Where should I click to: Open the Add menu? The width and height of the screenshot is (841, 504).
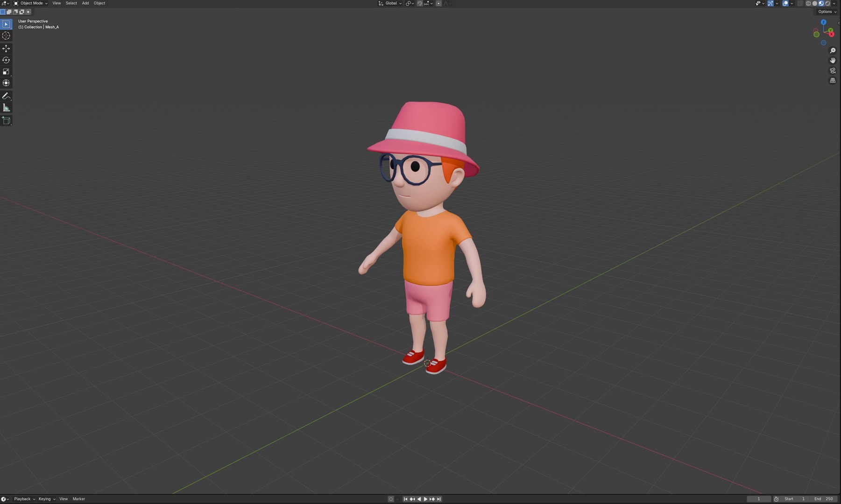(x=85, y=3)
